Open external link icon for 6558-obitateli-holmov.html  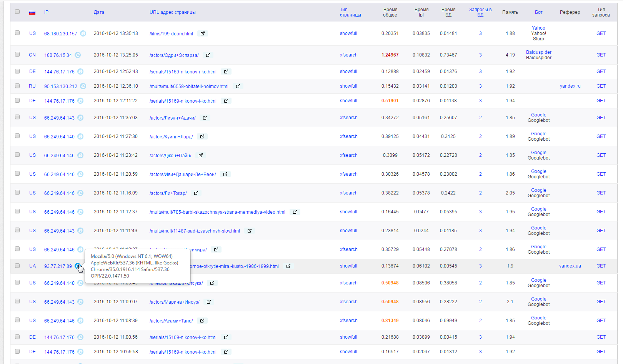[x=238, y=86]
